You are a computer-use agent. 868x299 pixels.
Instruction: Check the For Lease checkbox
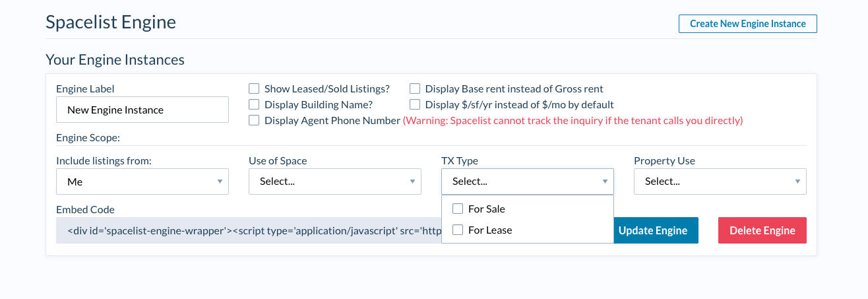[458, 230]
